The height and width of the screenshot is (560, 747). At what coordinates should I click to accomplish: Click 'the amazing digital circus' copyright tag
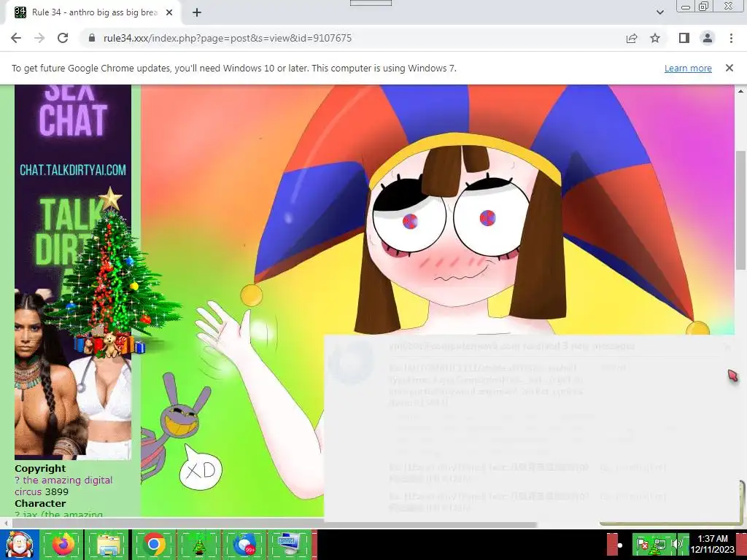[63, 486]
